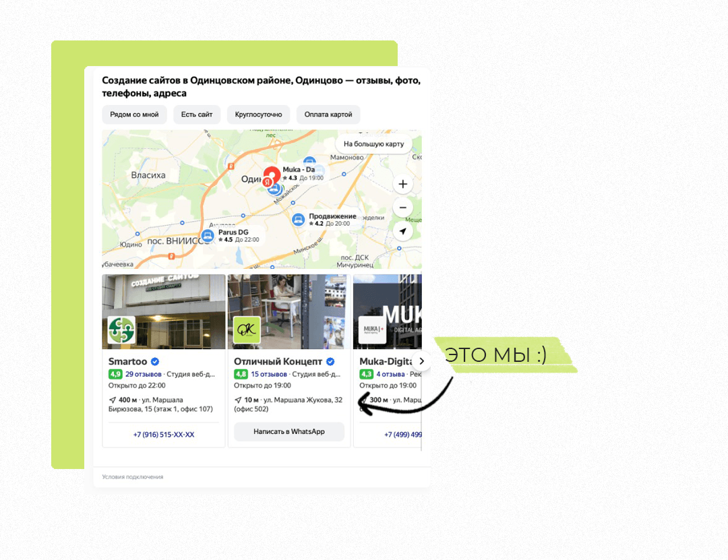Open the Muka-Digital card title
Image resolution: width=728 pixels, height=560 pixels.
pyautogui.click(x=386, y=361)
